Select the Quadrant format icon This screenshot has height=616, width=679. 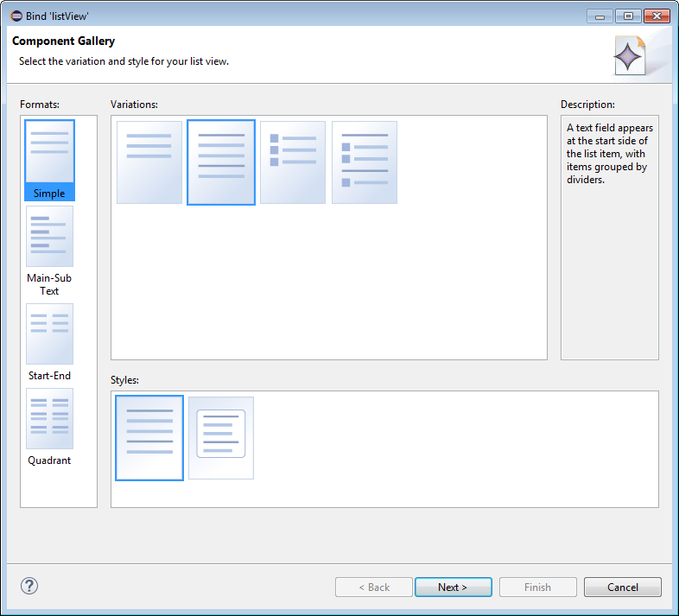point(49,418)
